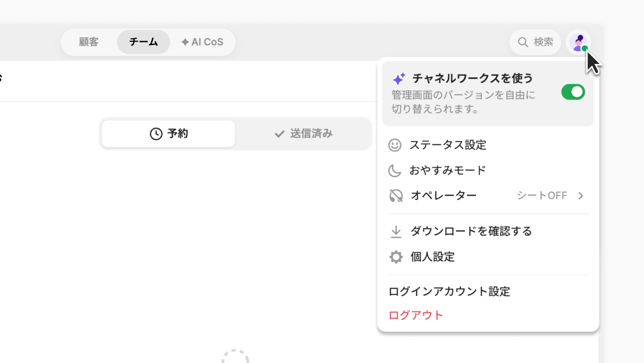644x363 pixels.
Task: Switch to the 顧客 tab
Action: tap(89, 42)
